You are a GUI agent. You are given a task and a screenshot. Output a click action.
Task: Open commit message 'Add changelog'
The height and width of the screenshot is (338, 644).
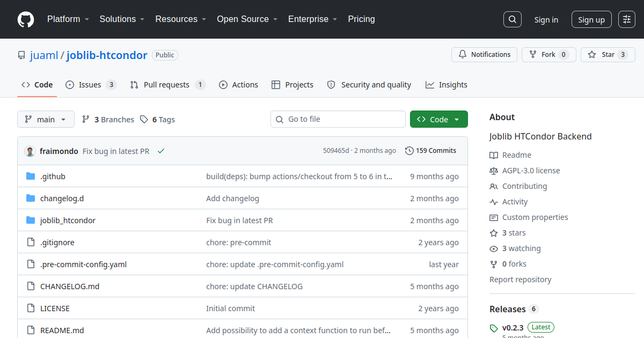232,199
